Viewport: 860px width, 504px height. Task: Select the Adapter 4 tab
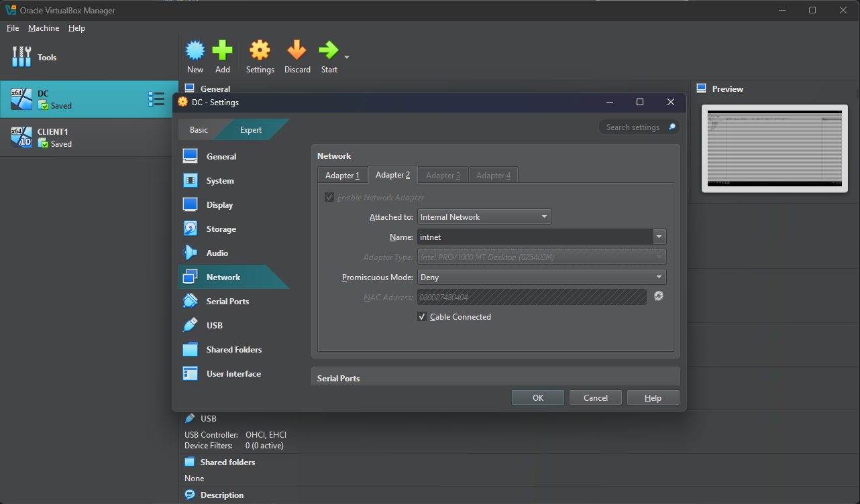493,175
